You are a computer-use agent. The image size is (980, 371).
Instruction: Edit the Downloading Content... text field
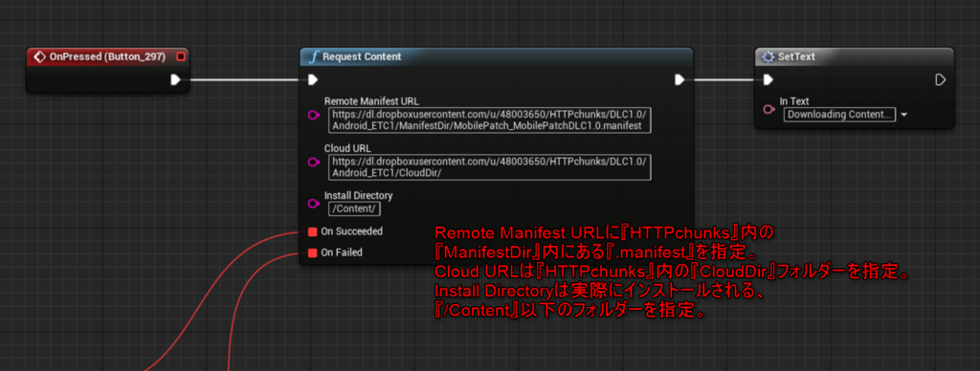point(838,115)
